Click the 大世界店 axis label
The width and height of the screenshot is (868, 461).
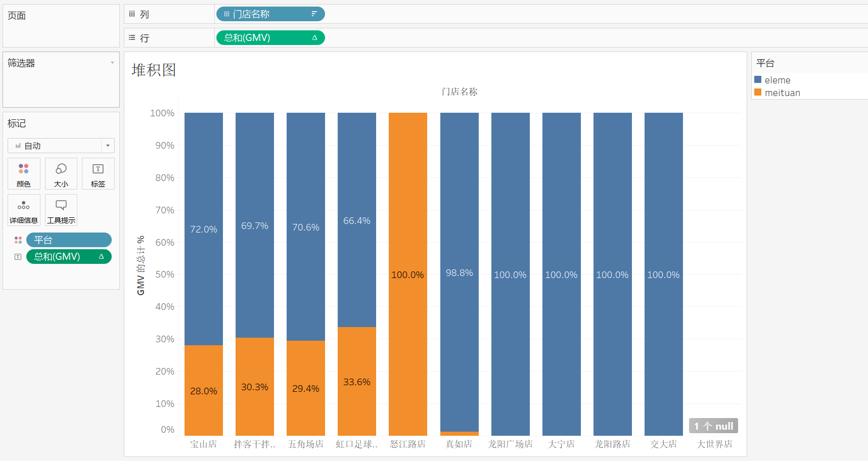point(715,444)
